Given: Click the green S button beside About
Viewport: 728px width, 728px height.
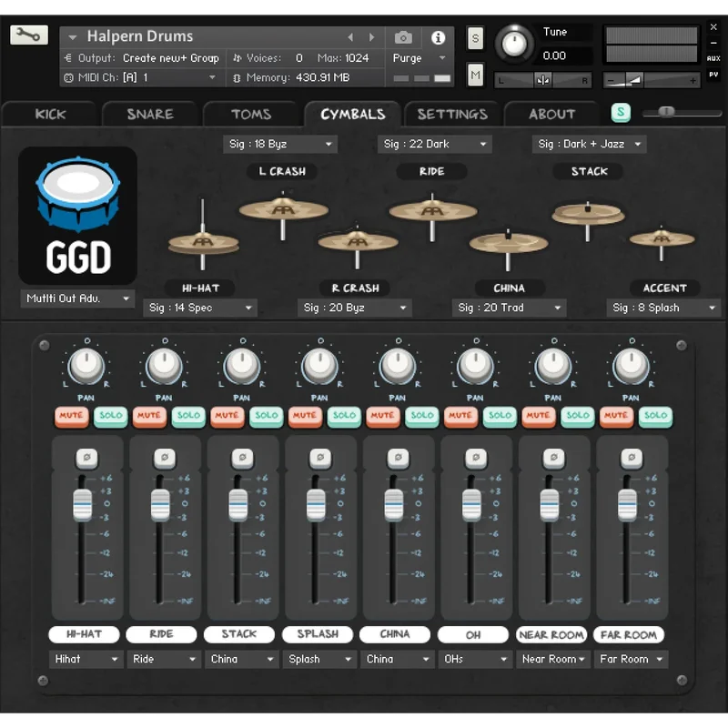Looking at the screenshot, I should point(621,112).
